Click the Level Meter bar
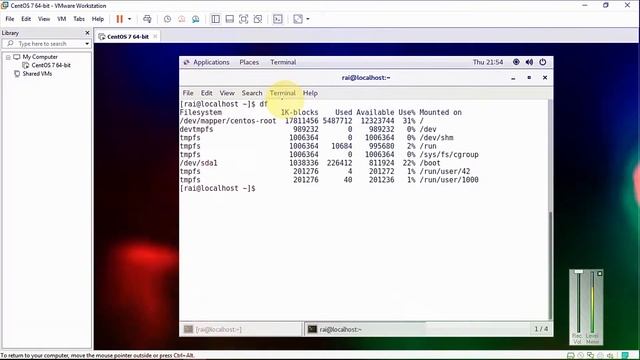This screenshot has width=640, height=360. click(592, 302)
